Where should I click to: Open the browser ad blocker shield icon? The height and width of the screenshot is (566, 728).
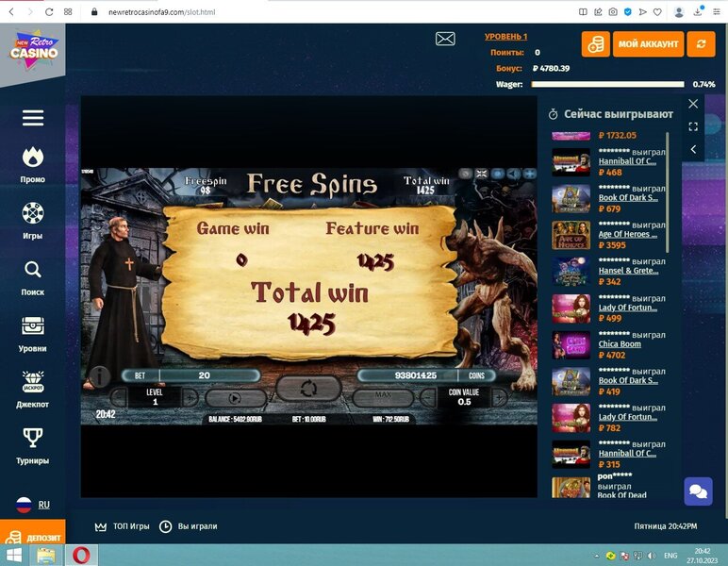click(628, 12)
